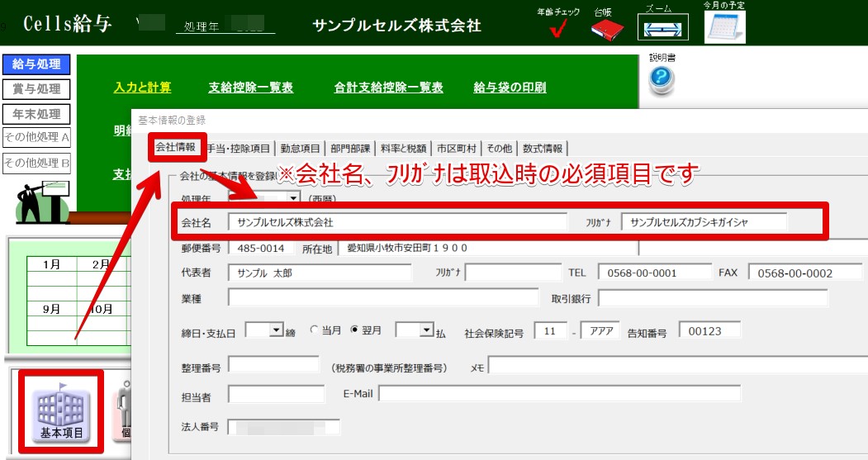This screenshot has width=868, height=460.
Task: Expand the 処理年 year dropdown
Action: [293, 197]
